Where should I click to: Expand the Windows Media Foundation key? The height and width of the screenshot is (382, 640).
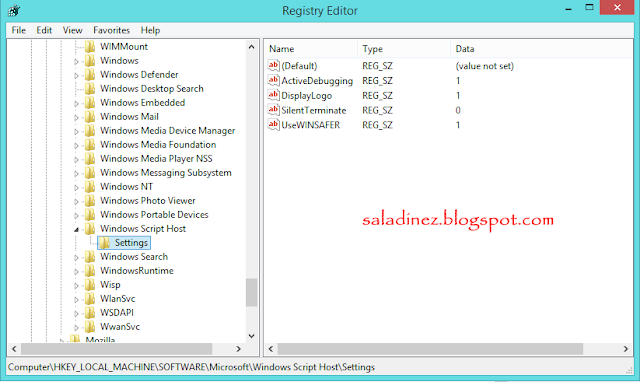[76, 146]
